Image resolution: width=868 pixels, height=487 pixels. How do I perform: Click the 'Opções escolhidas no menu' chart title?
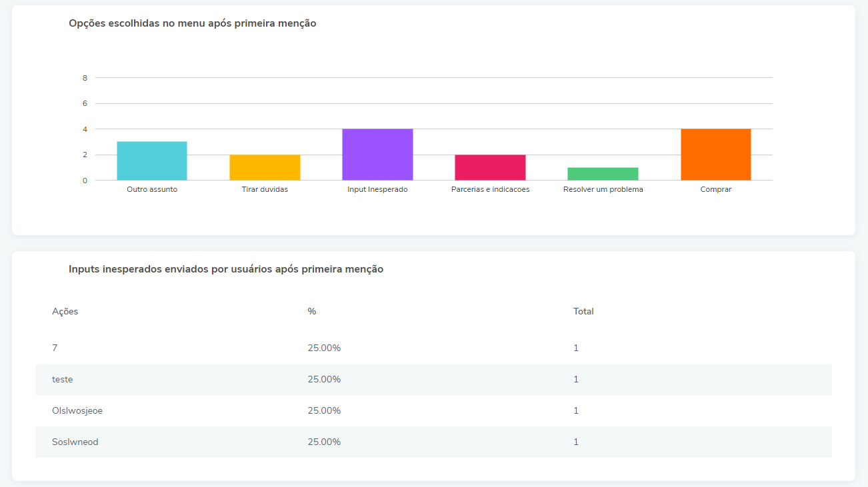click(192, 23)
